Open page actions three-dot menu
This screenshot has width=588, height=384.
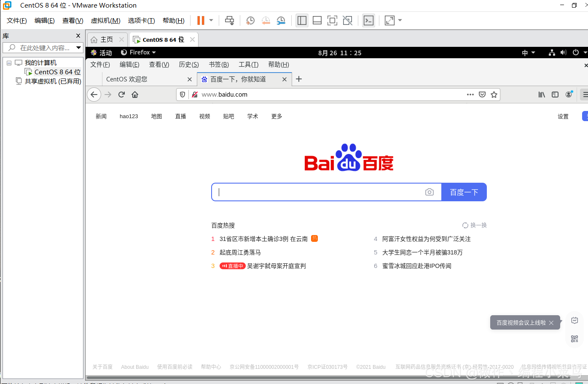(470, 95)
